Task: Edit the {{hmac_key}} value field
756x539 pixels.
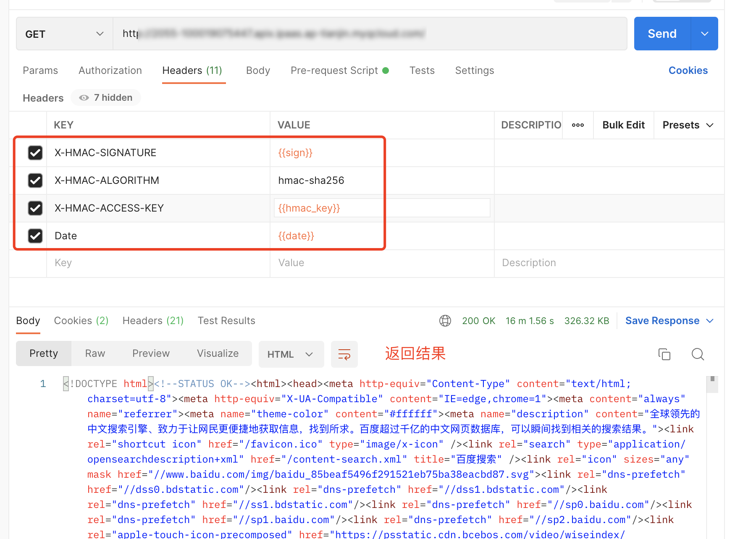Action: pyautogui.click(x=382, y=208)
